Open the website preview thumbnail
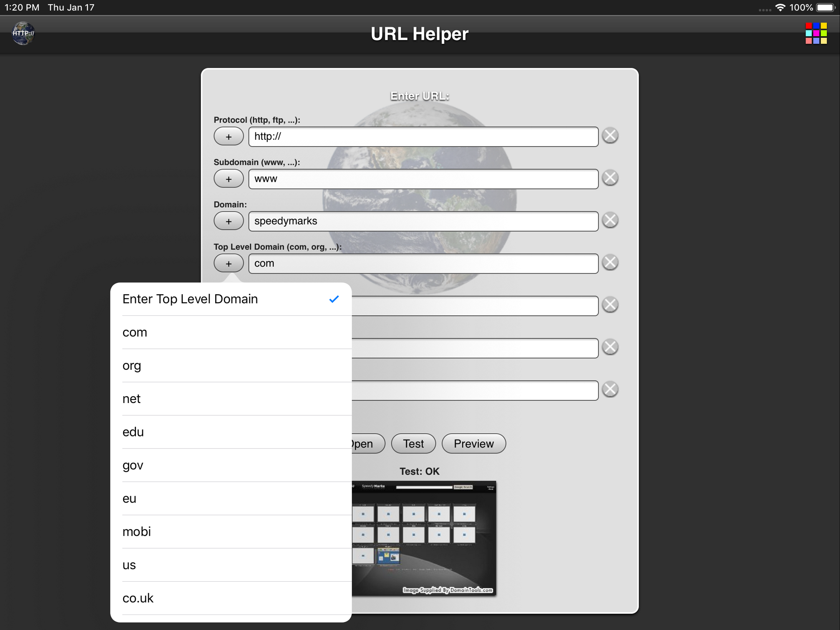This screenshot has height=630, width=840. (x=423, y=538)
